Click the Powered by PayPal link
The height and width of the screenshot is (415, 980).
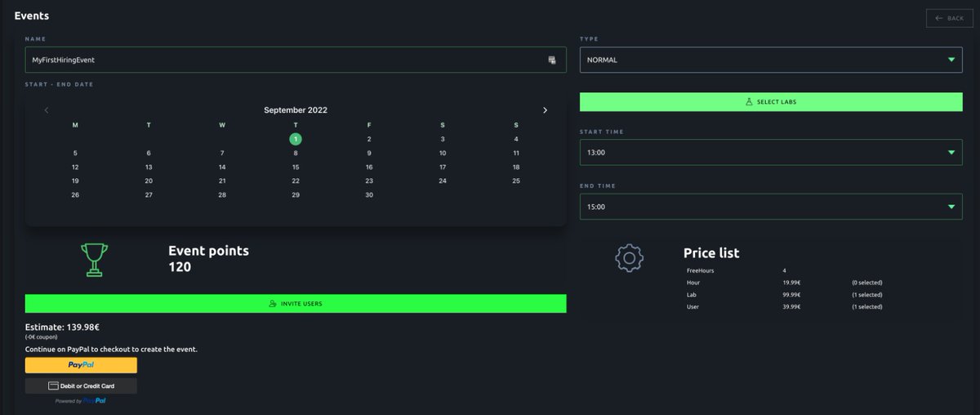81,401
